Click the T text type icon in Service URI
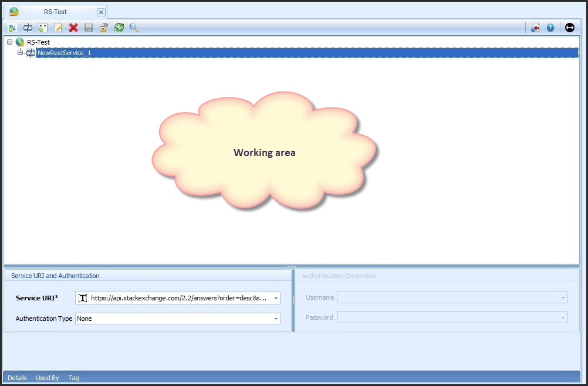The height and width of the screenshot is (386, 588). (x=83, y=298)
